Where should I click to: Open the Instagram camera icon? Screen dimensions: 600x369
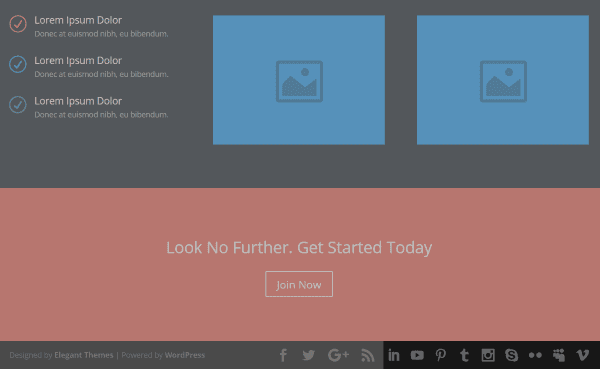(x=488, y=355)
